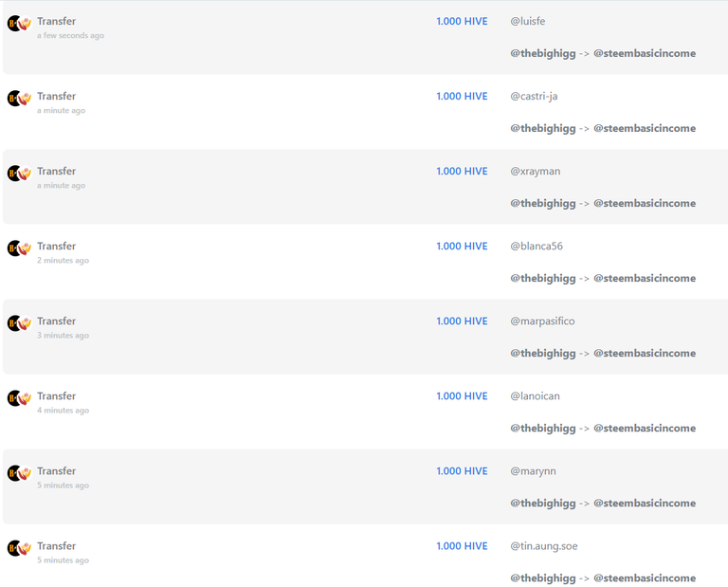Click the 1.000 HIVE amount for luisfe

pyautogui.click(x=462, y=22)
